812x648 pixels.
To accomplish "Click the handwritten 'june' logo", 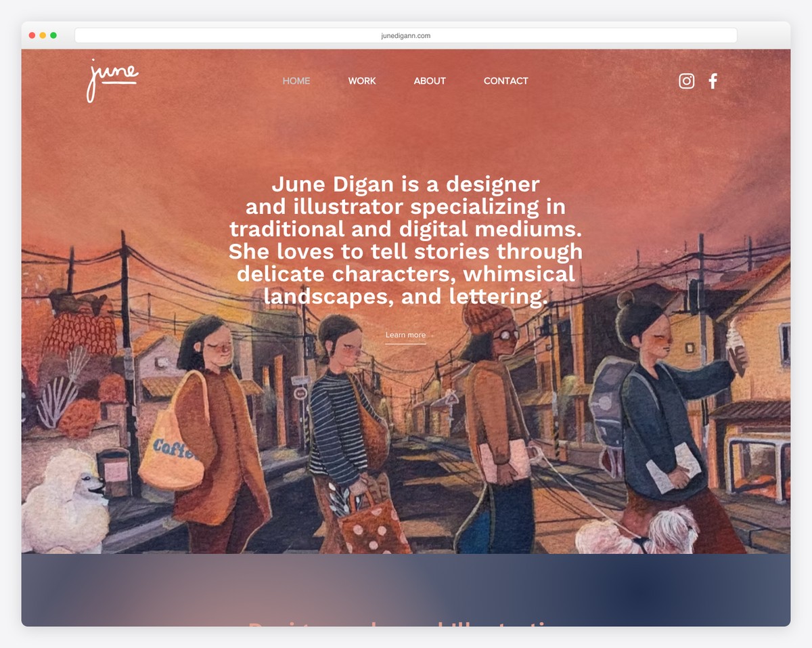I will (x=114, y=78).
